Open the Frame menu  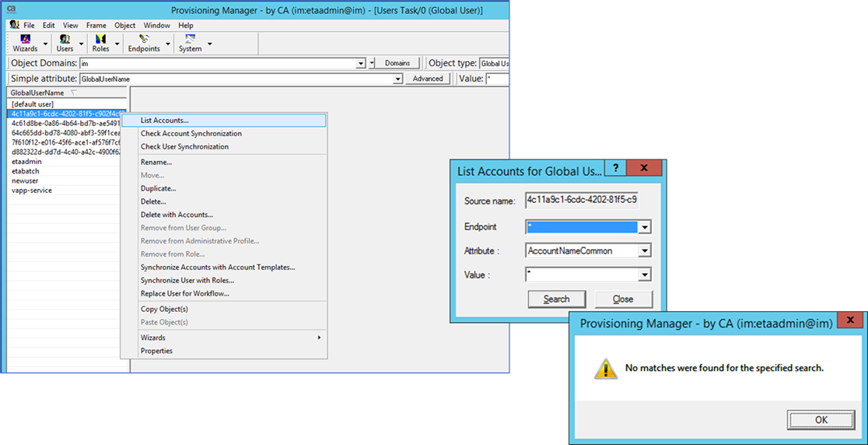tap(96, 26)
